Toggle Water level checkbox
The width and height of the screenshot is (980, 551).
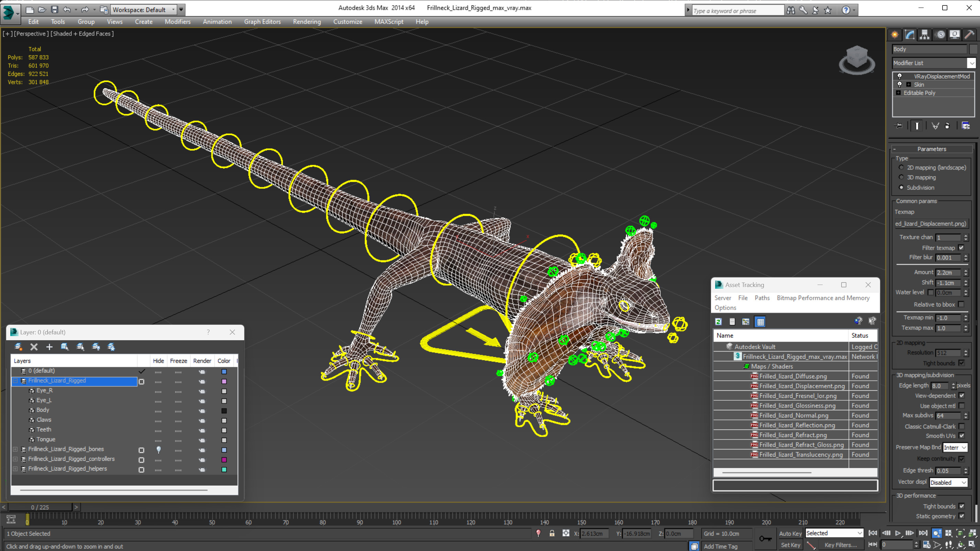point(931,292)
